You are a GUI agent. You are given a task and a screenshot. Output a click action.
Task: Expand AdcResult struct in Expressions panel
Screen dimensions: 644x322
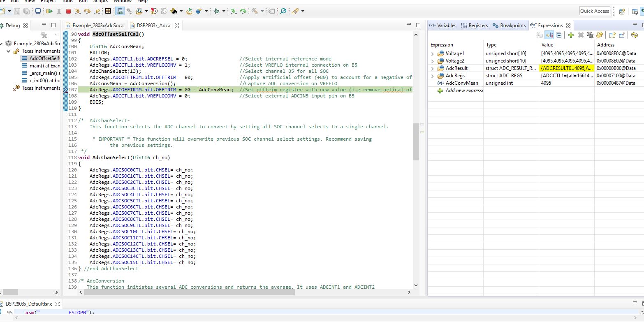tap(432, 68)
